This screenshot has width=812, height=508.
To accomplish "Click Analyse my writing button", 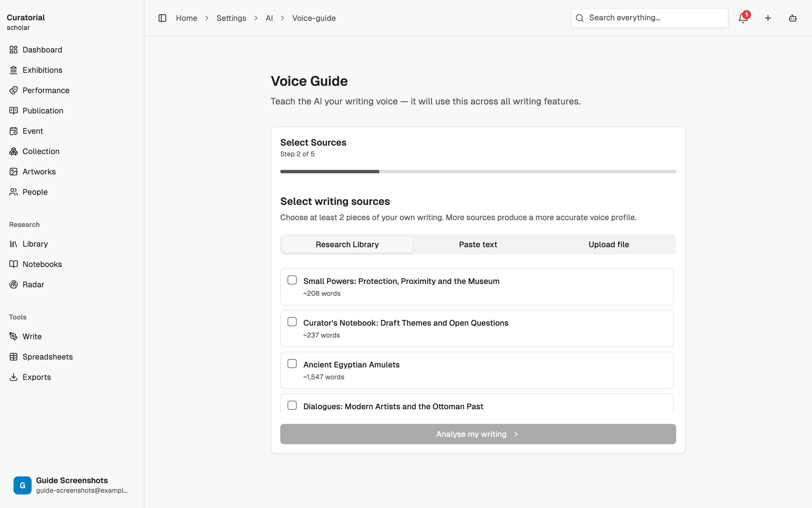I will click(x=478, y=434).
